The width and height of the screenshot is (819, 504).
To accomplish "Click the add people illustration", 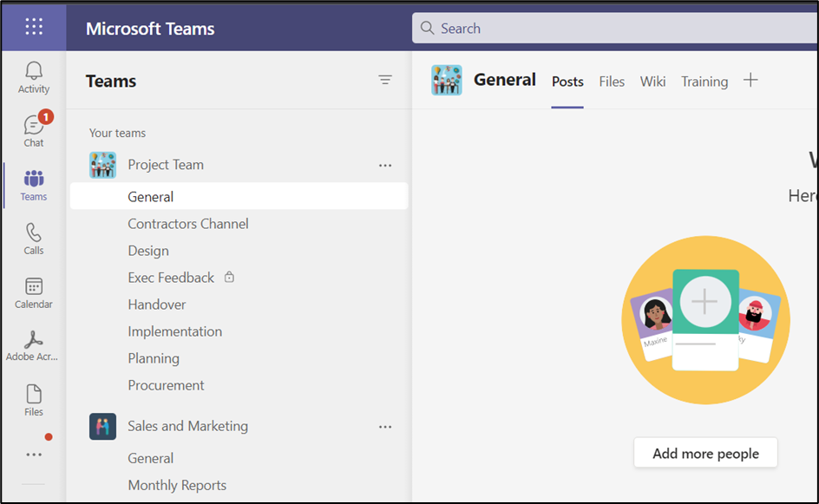I will pos(705,319).
